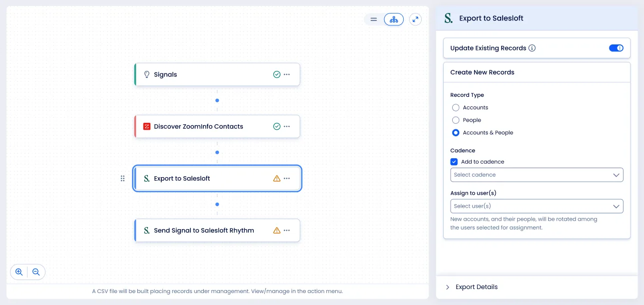Open the Signals node three-dot menu
Image resolution: width=644 pixels, height=305 pixels.
[x=287, y=74]
